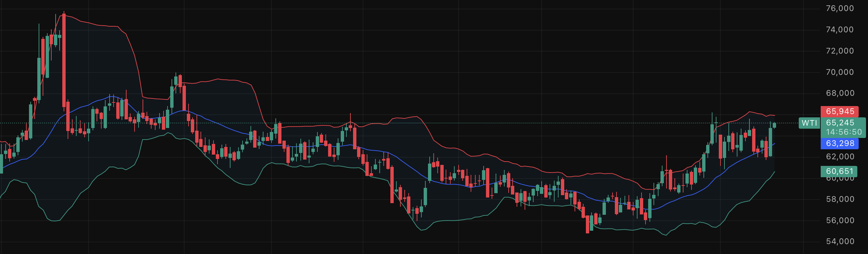Click the 72,000 price scale mark

point(840,51)
